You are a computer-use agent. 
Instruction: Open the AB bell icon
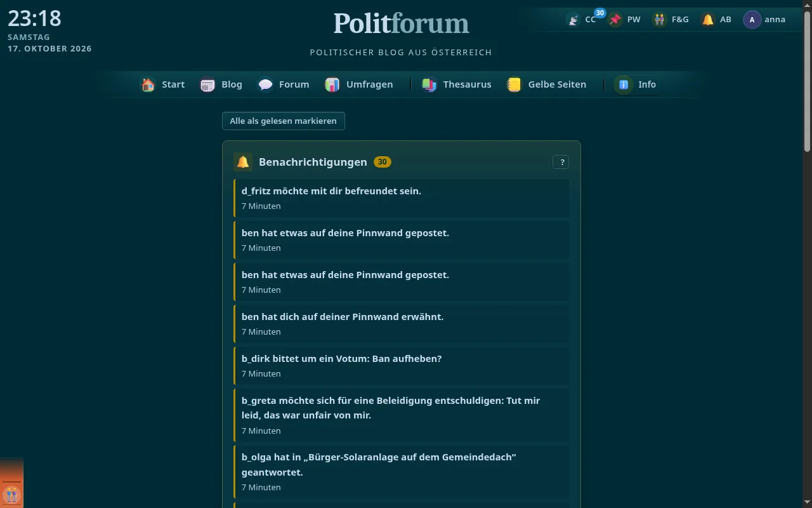(708, 20)
